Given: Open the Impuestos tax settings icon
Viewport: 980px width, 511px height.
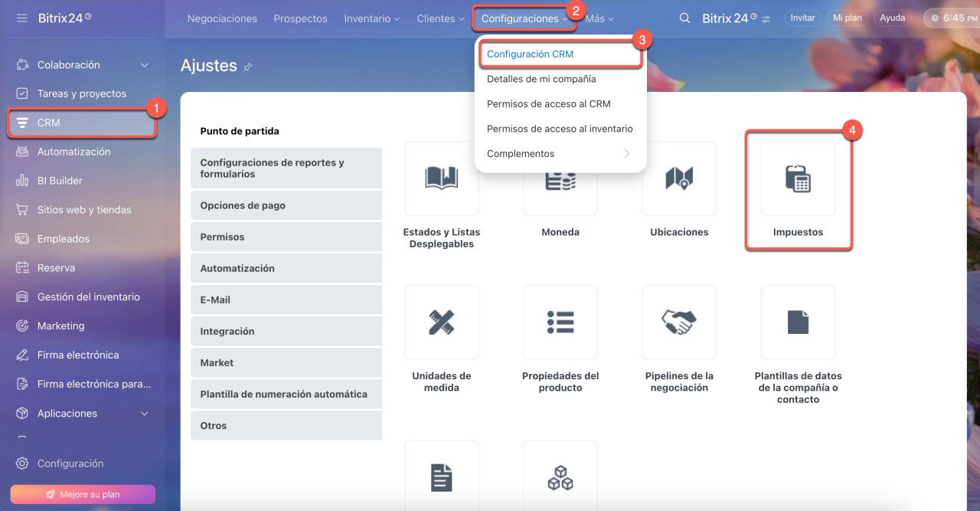Looking at the screenshot, I should click(798, 179).
